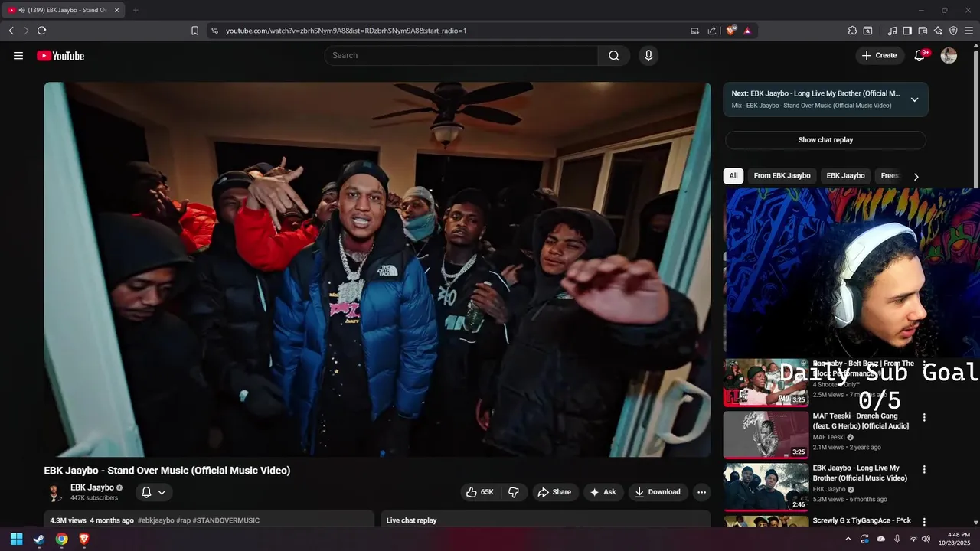
Task: View site information icon beside URL
Action: [x=214, y=31]
